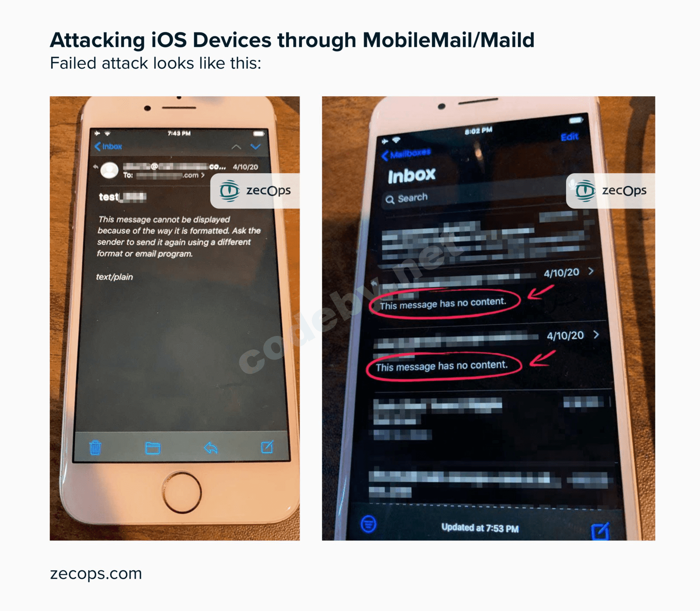This screenshot has width=700, height=611.
Task: Open second 4/10/20 message chevron
Action: pyautogui.click(x=596, y=335)
